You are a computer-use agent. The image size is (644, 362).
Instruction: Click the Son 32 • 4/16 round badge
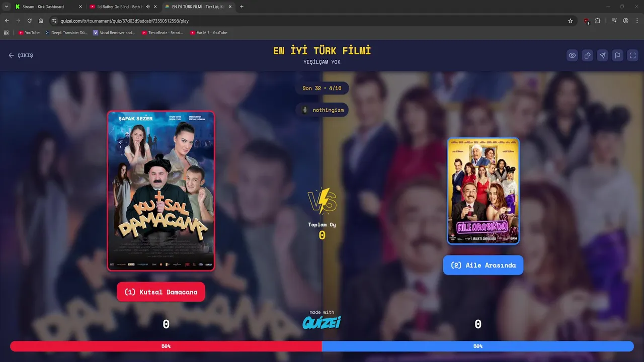322,88
